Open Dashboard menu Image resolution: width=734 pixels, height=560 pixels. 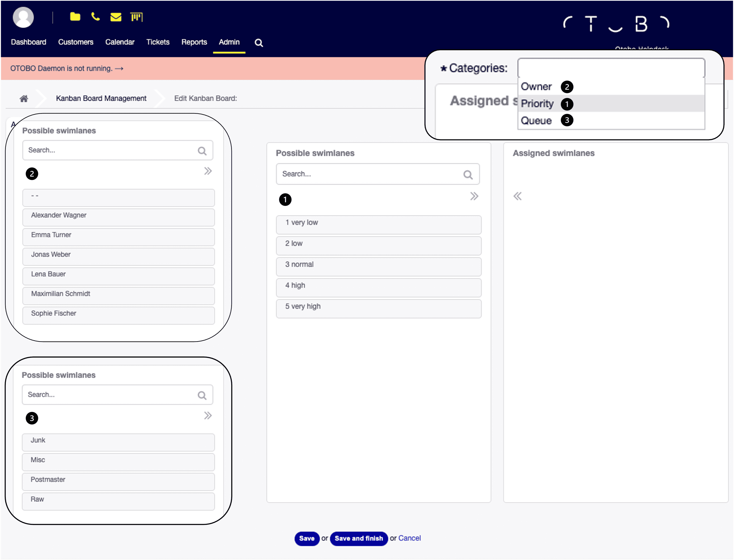[x=28, y=42]
